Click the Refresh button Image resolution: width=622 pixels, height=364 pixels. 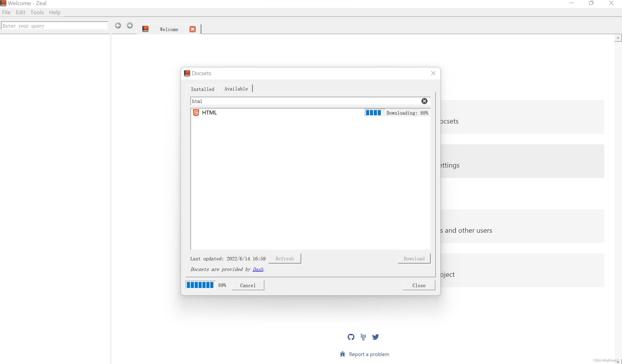(x=285, y=258)
